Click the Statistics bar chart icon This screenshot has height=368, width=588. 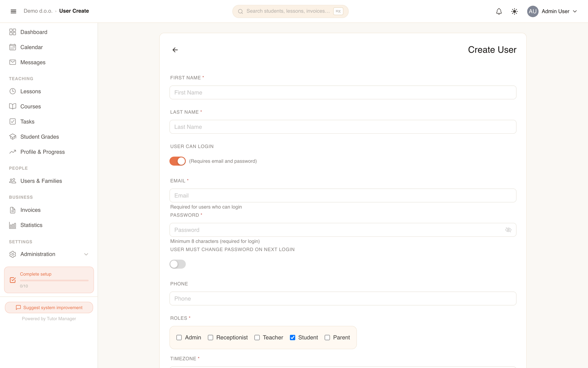[x=13, y=225]
